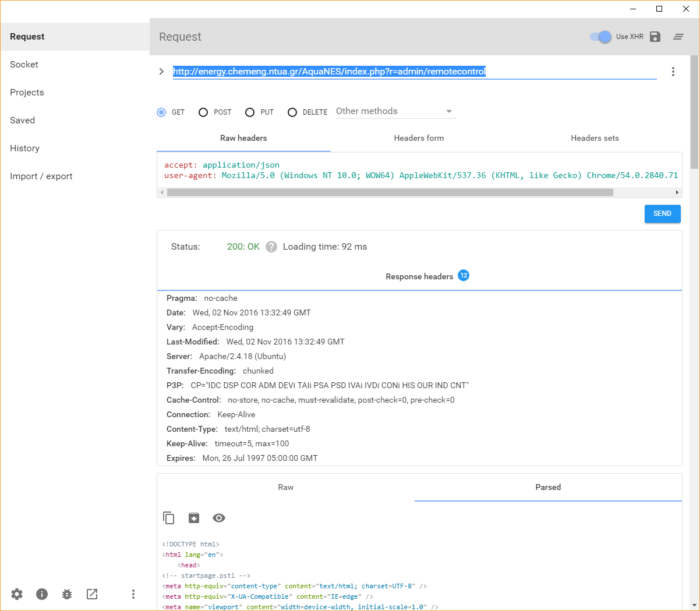Maximize the application window
This screenshot has height=611, width=700.
click(x=659, y=9)
